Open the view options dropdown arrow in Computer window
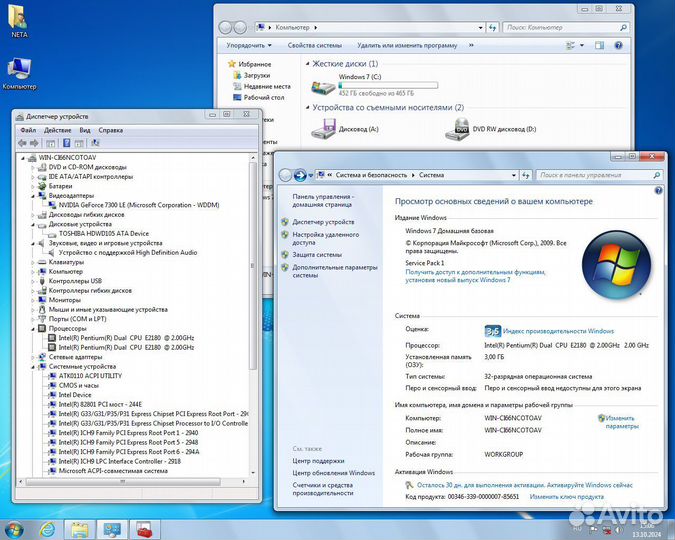 (x=582, y=45)
